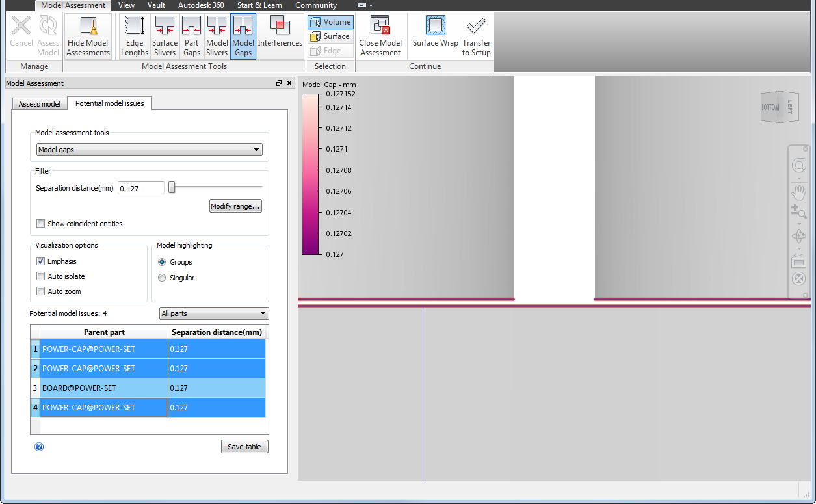
Task: Click the Separation distance slider handle
Action: coord(172,187)
